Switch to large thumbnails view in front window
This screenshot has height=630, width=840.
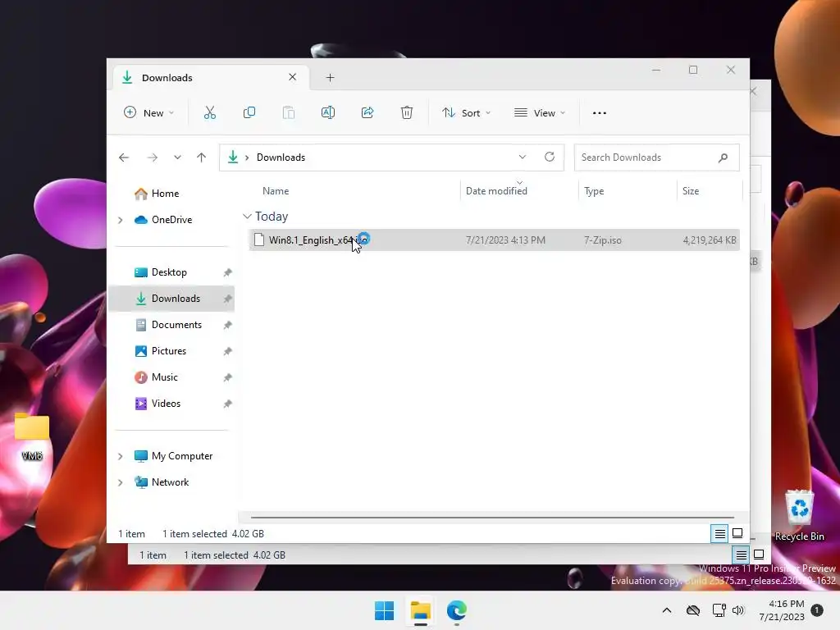click(737, 533)
